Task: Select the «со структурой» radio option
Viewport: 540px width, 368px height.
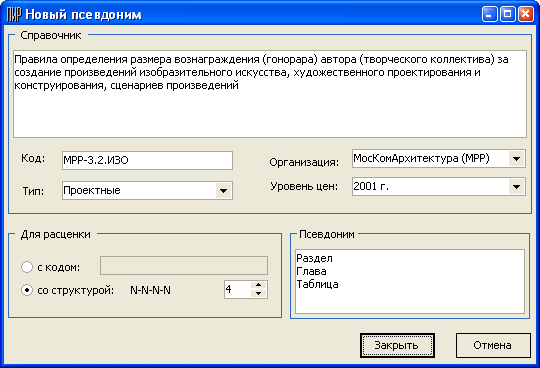Action: pos(27,290)
